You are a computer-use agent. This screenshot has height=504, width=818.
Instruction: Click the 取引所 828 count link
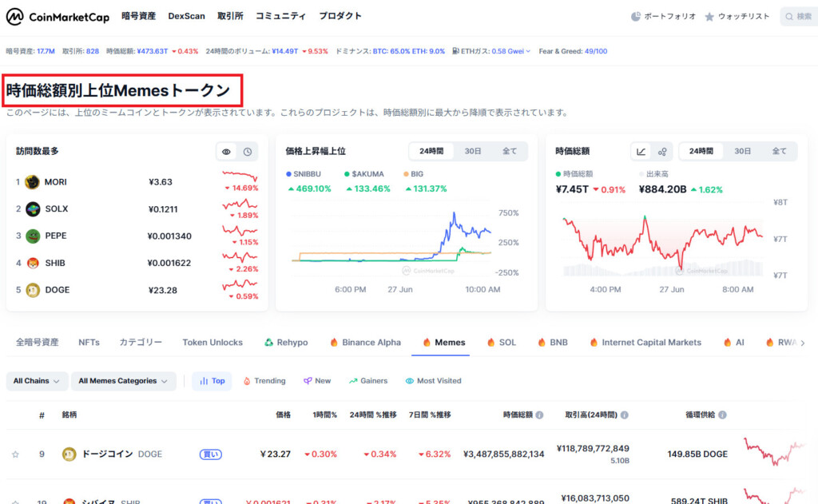[x=93, y=51]
